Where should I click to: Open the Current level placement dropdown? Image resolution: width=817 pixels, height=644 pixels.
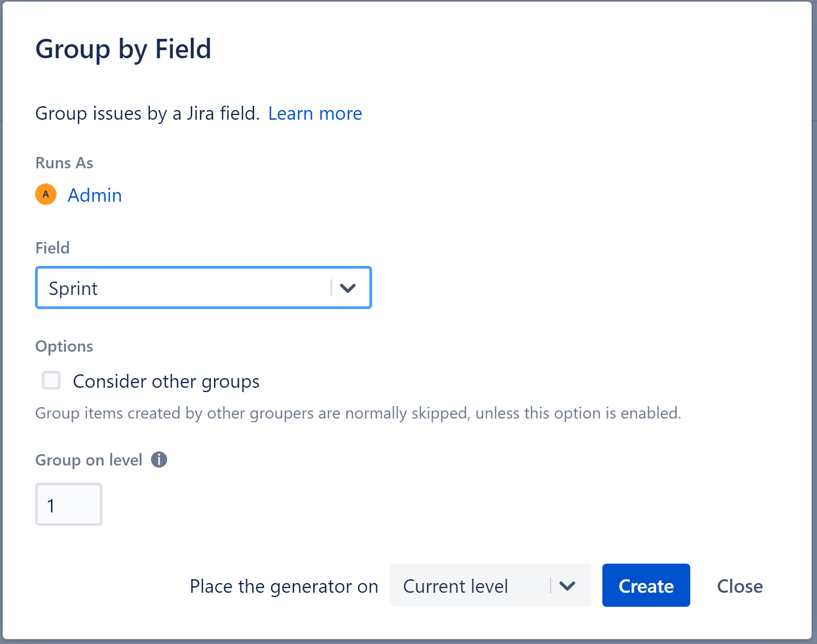pos(469,586)
